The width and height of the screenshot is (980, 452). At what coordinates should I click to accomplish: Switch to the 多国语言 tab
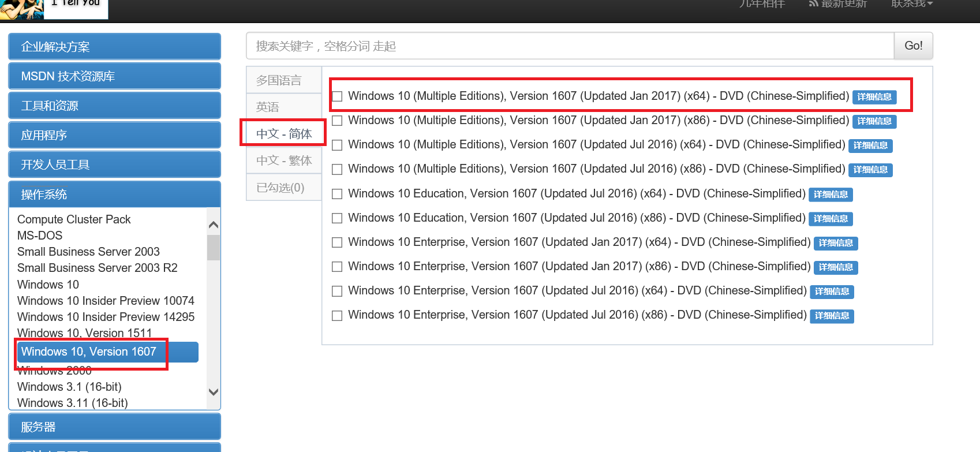(x=284, y=80)
